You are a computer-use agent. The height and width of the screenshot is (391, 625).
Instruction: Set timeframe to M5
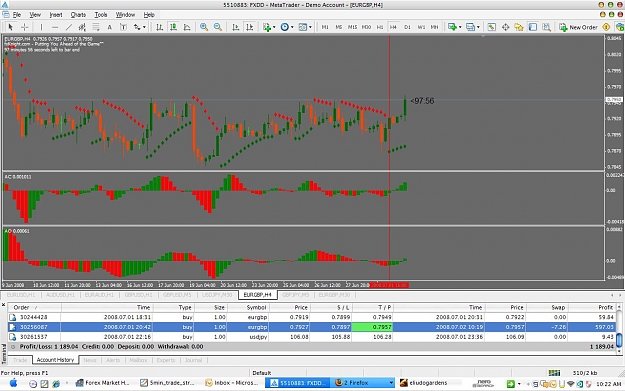338,27
